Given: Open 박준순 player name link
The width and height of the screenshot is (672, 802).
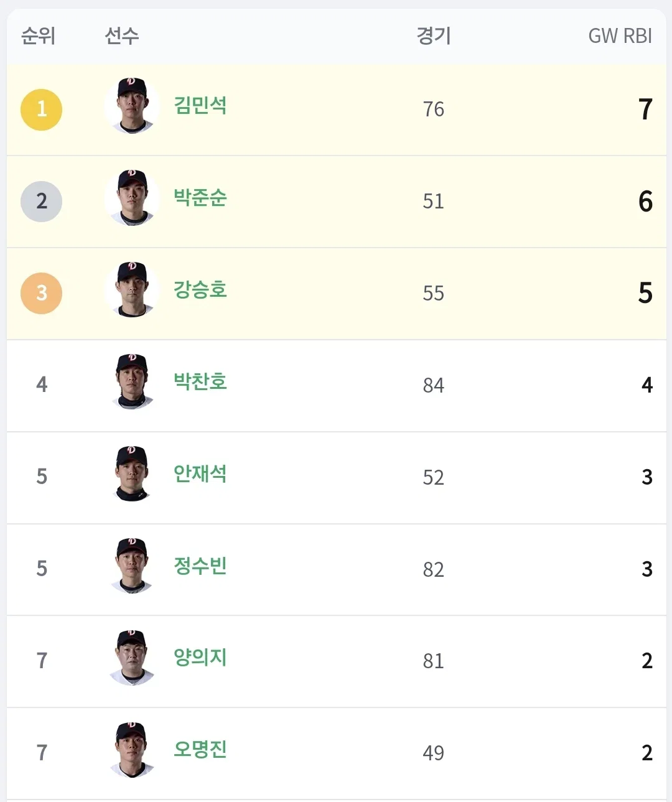Looking at the screenshot, I should click(x=200, y=197).
